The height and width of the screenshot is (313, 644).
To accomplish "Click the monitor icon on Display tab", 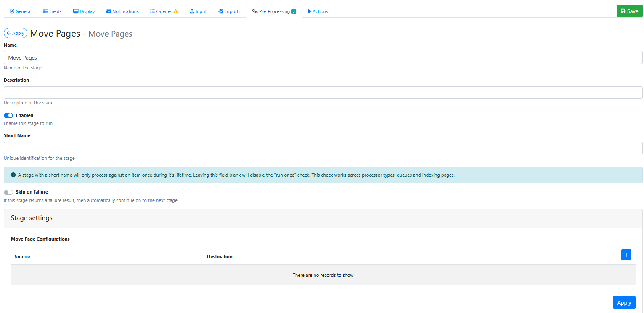I will click(76, 11).
